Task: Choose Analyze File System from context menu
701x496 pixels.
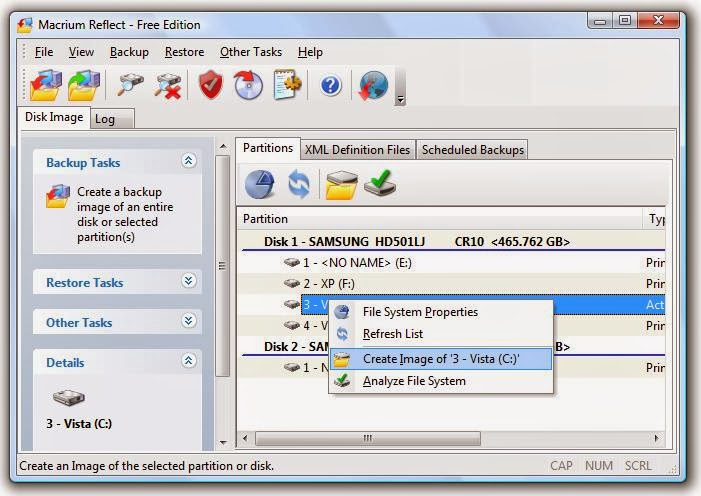Action: click(x=441, y=381)
